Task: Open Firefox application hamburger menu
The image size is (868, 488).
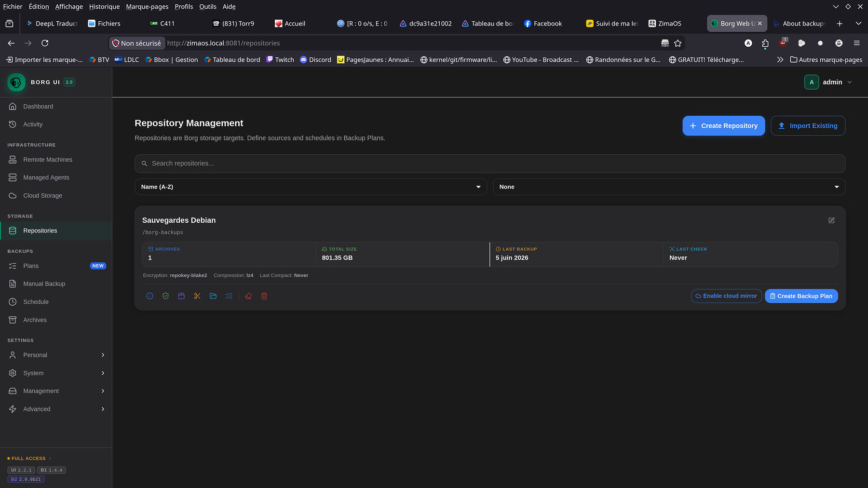Action: 856,43
